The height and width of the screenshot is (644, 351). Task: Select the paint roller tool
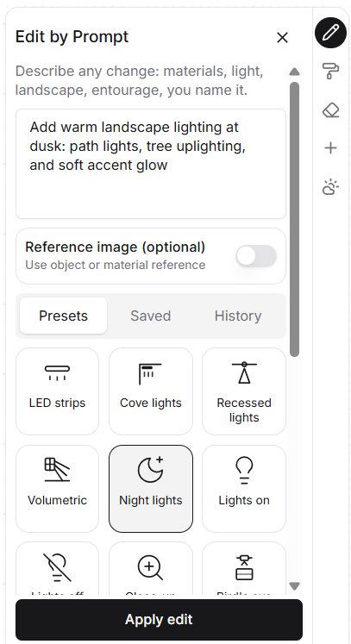click(x=331, y=71)
